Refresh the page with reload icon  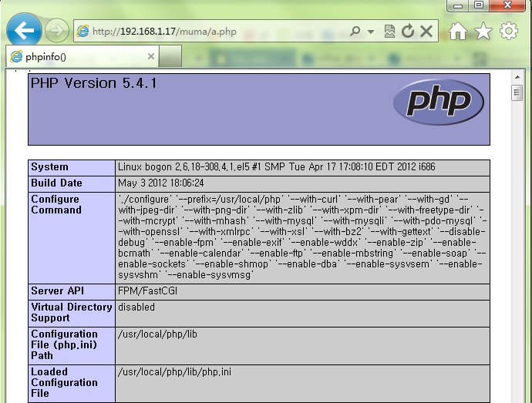tap(408, 31)
